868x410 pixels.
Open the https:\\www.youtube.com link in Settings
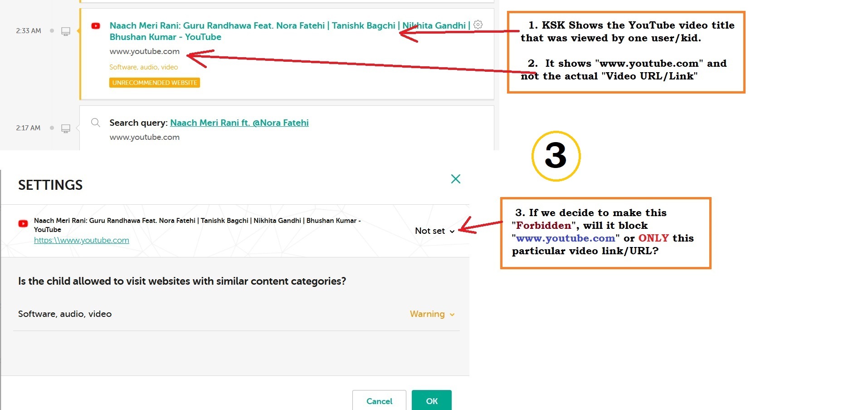(82, 240)
